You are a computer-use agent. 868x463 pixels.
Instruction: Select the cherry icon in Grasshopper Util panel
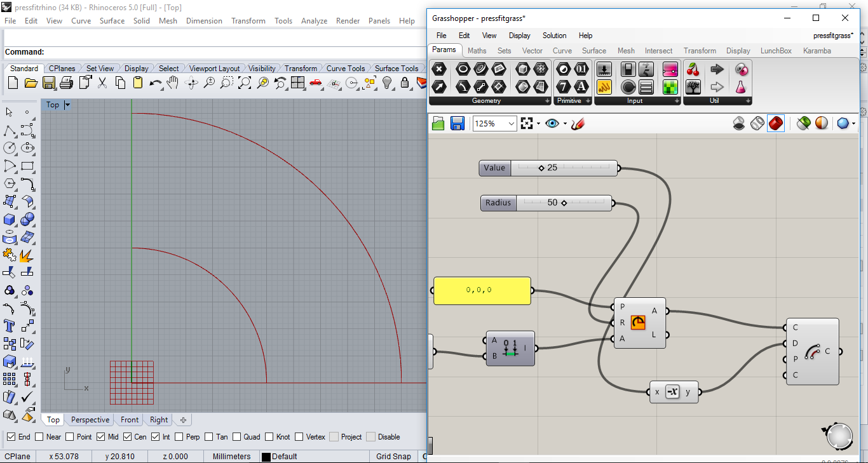(693, 69)
